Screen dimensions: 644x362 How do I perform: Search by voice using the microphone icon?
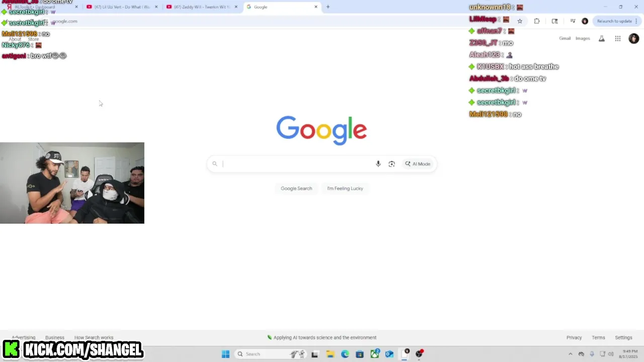(378, 164)
